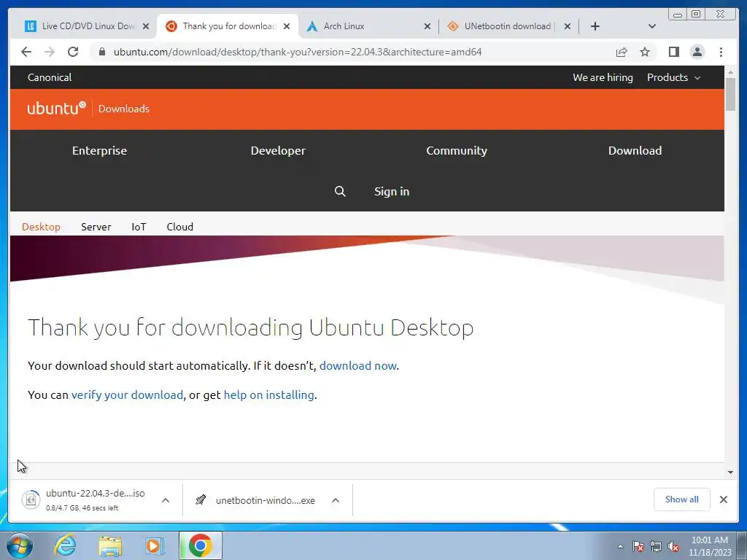Open the Chrome profile avatar
747x560 pixels.
coord(697,52)
